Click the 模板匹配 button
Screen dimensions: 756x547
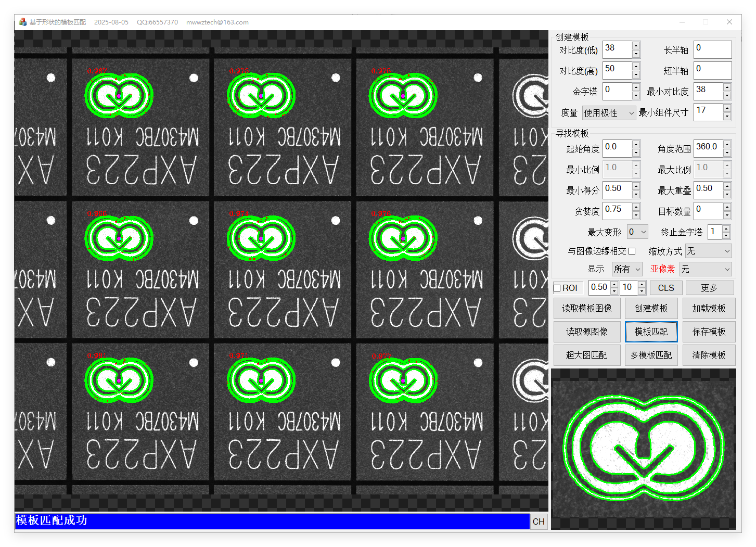[x=651, y=332]
